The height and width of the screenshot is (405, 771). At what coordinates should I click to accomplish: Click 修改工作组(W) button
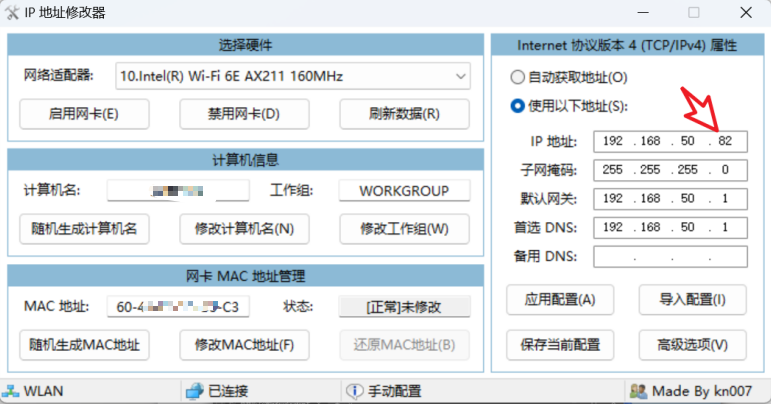[x=404, y=229]
